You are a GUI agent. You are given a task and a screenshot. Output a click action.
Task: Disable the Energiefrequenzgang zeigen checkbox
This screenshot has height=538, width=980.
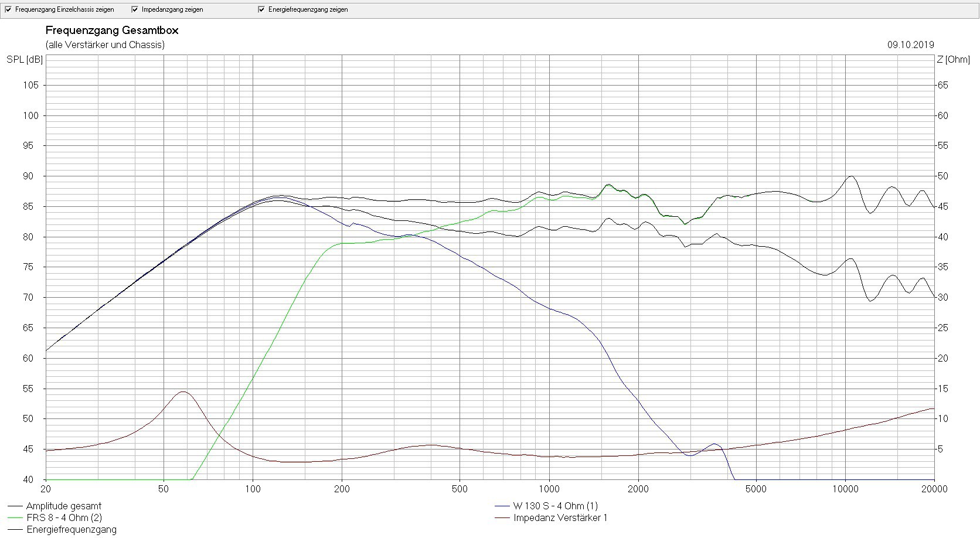[x=261, y=9]
